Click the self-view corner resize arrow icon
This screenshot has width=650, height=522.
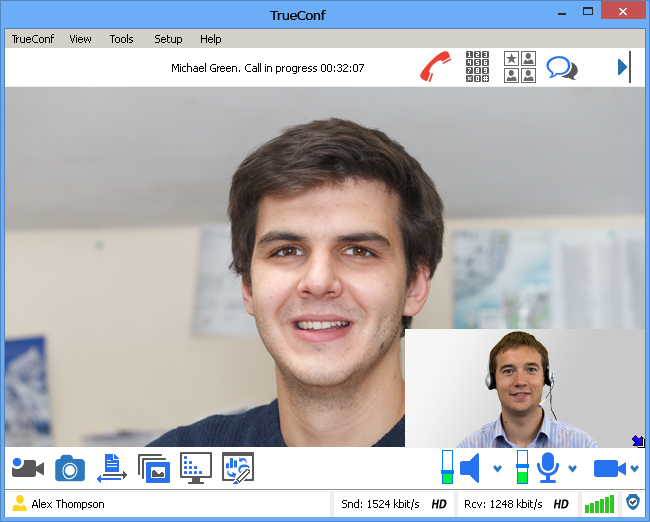638,441
